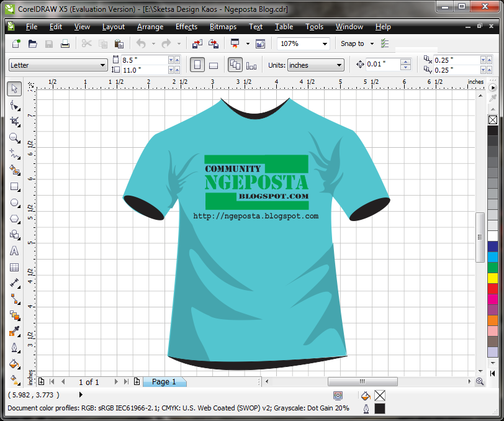Select the Outline Pen tool
This screenshot has width=504, height=421.
[x=14, y=348]
